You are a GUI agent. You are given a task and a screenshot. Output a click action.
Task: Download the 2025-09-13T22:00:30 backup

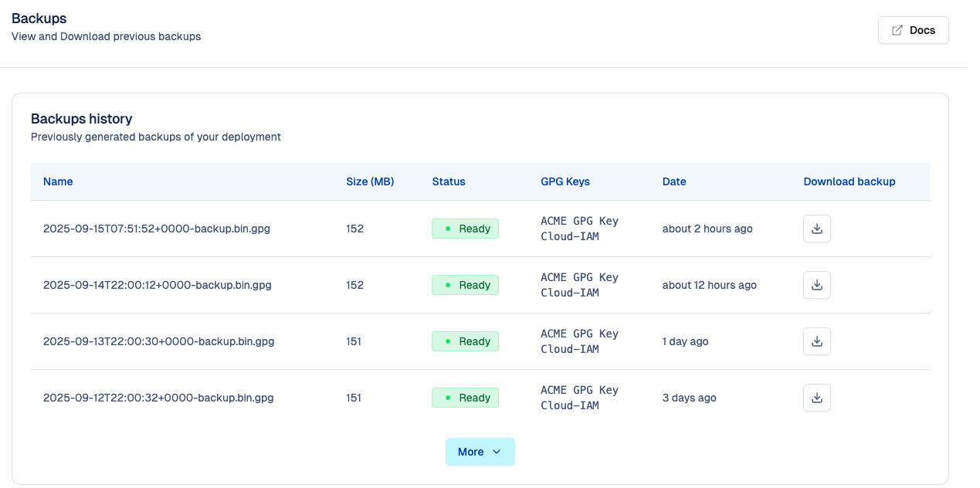click(x=817, y=341)
